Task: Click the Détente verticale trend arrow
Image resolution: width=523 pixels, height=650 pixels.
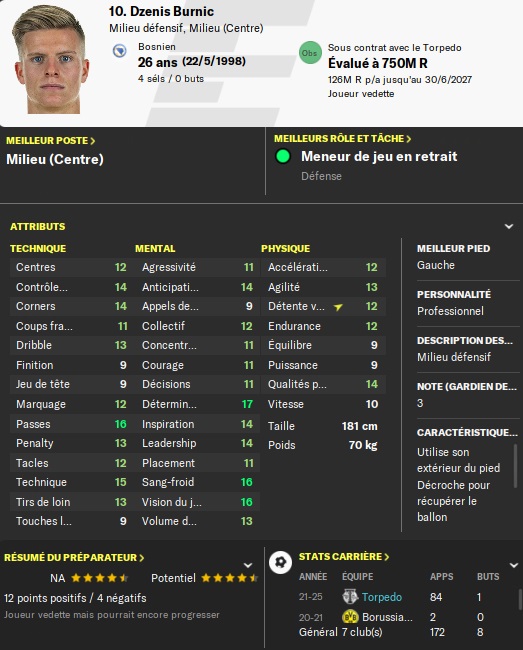Action: tap(338, 307)
